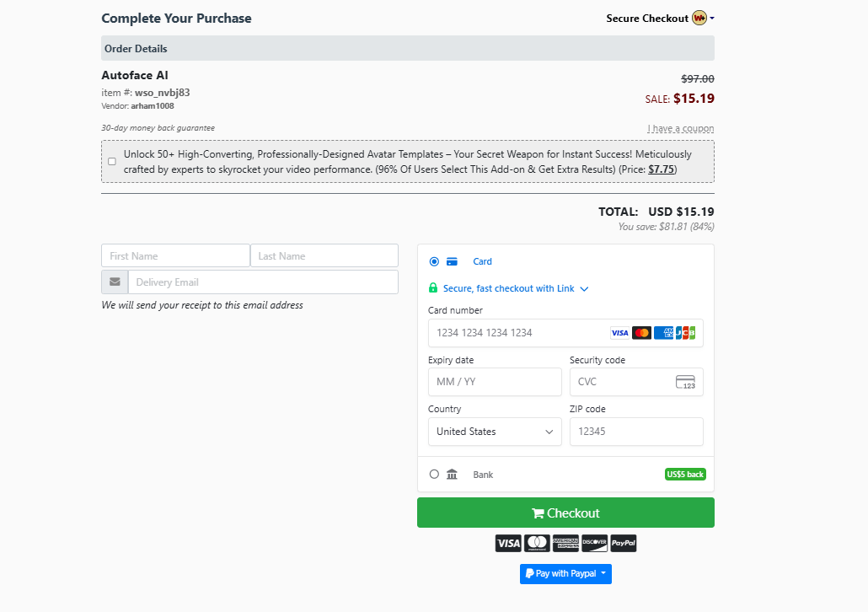This screenshot has height=612, width=868.
Task: Click the bank building icon
Action: 452,475
